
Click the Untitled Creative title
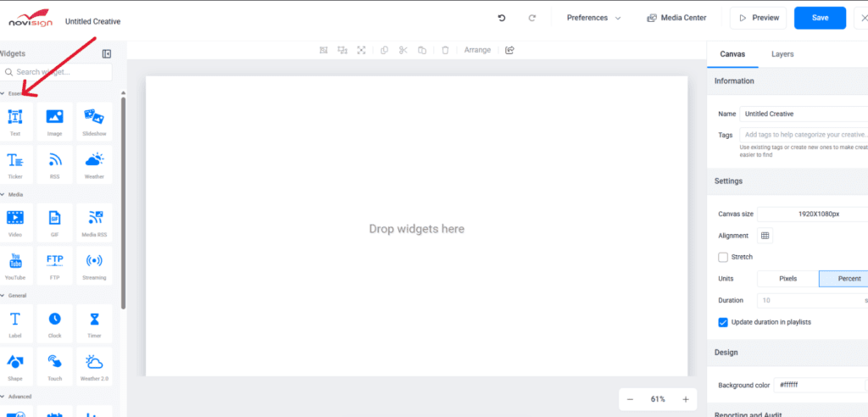92,21
